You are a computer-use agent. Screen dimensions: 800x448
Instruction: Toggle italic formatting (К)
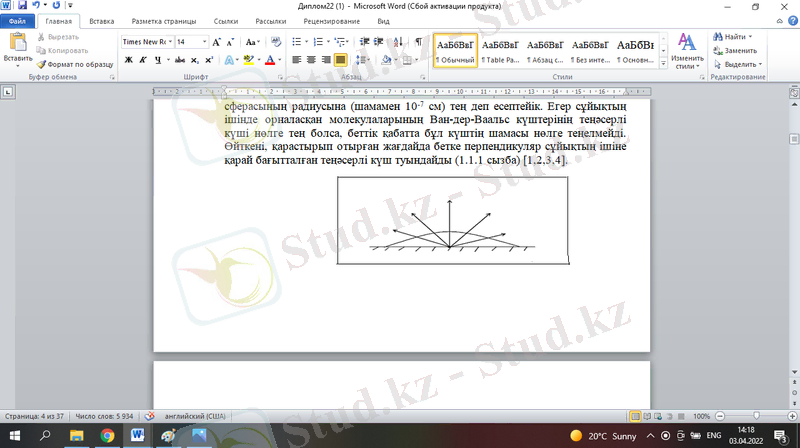(x=143, y=60)
